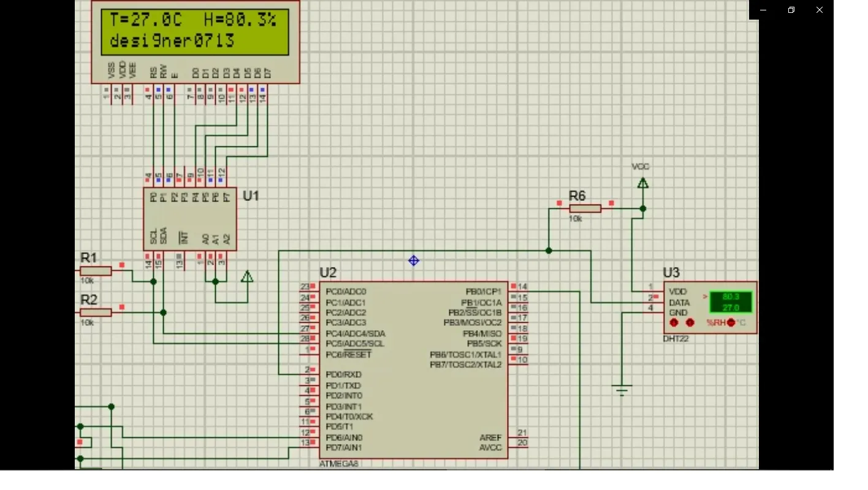Click the blue origin marker crosshair
This screenshot has height=490, width=868.
[414, 261]
